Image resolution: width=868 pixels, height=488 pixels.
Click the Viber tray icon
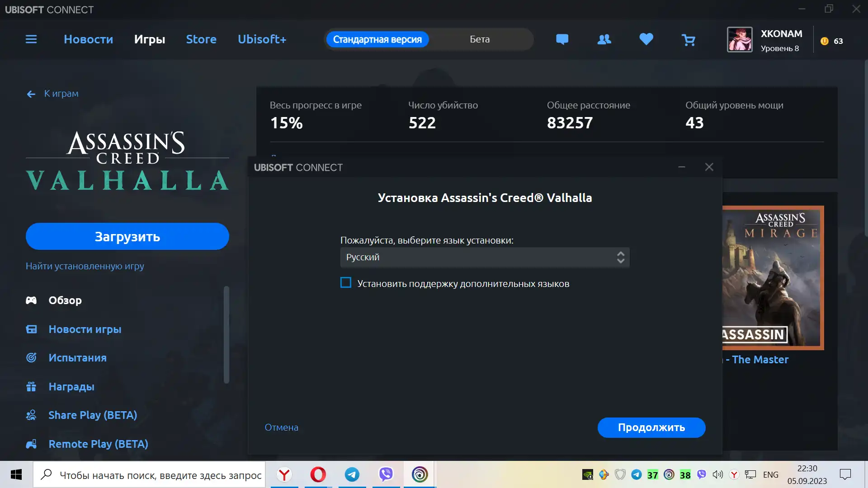702,474
